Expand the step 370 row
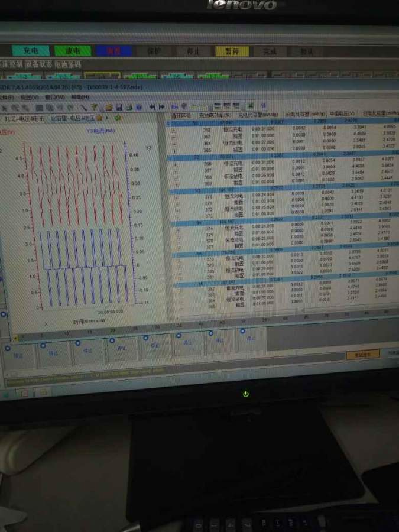This screenshot has width=399, height=532. click(177, 197)
